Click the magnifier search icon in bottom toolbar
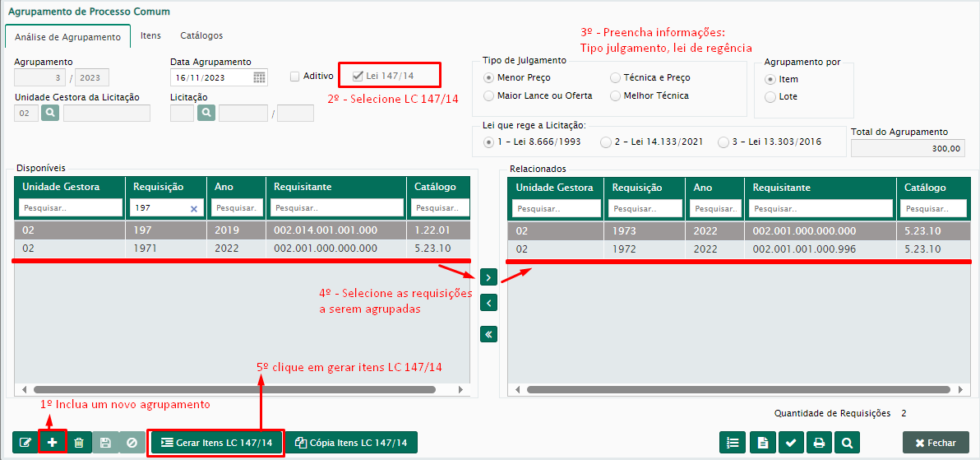Screen dimensions: 980x460 point(846,443)
